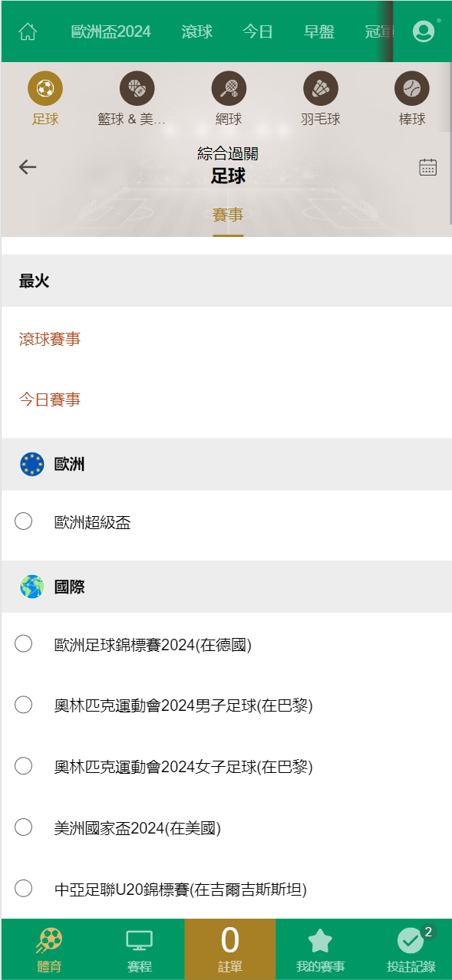This screenshot has height=980, width=452.
Task: Open the 今日賽事 link
Action: tap(50, 400)
